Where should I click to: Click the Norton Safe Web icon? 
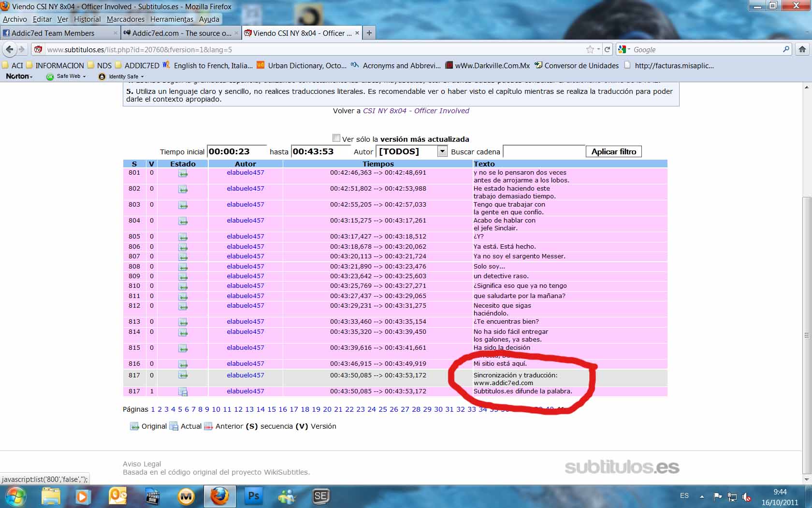(50, 76)
